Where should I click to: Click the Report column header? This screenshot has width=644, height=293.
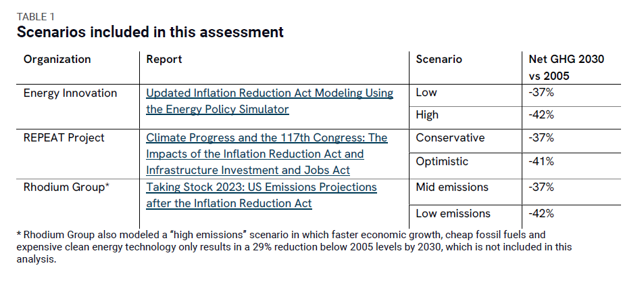(164, 60)
